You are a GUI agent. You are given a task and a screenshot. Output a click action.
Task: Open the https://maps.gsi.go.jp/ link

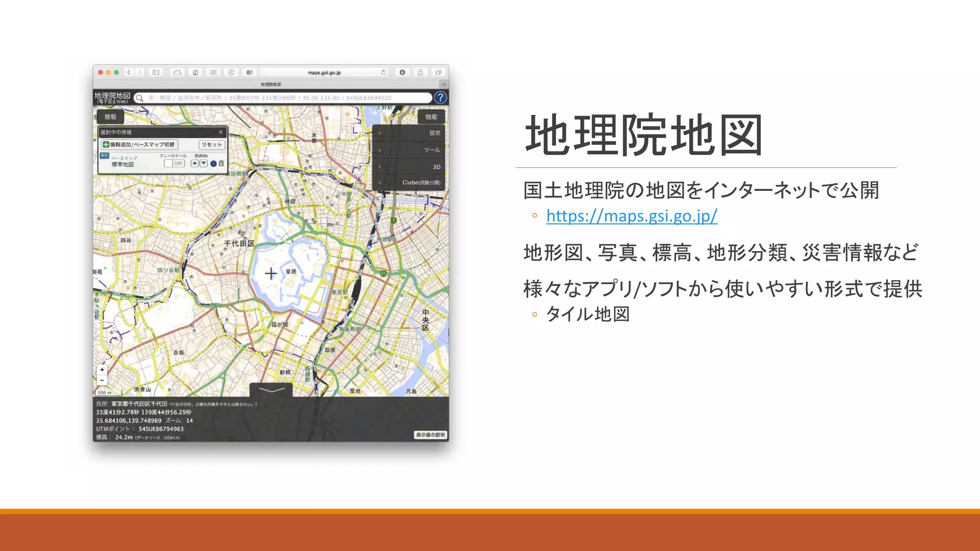(x=632, y=216)
